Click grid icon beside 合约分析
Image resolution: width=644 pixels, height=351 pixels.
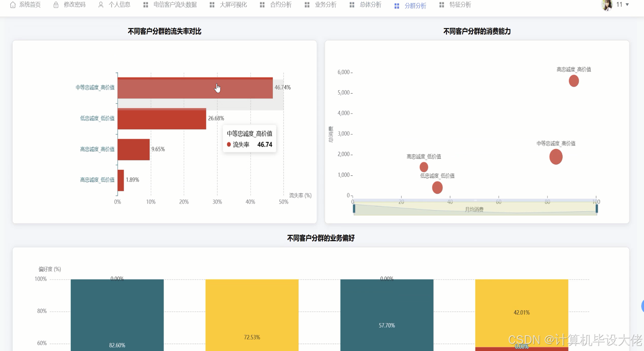262,5
